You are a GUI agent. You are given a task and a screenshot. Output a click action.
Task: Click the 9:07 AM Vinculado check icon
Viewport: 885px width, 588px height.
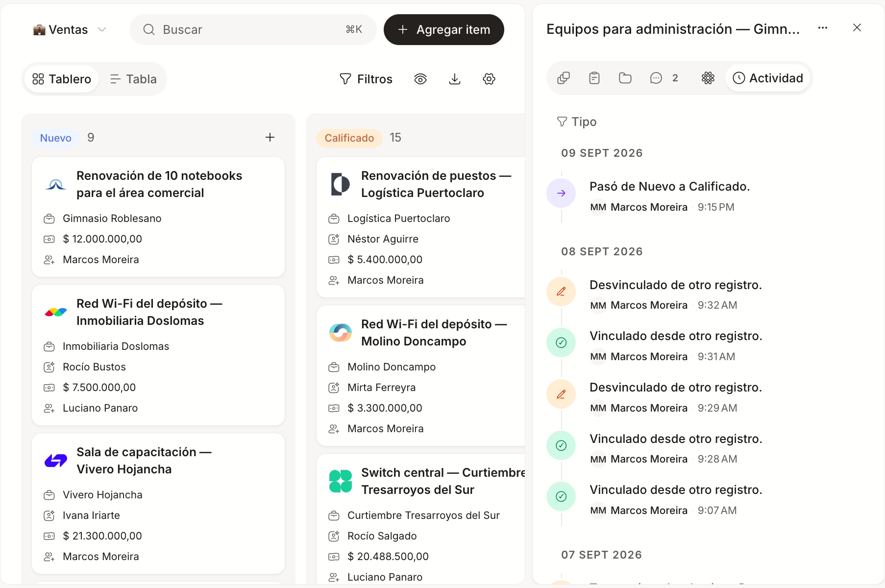tap(561, 496)
